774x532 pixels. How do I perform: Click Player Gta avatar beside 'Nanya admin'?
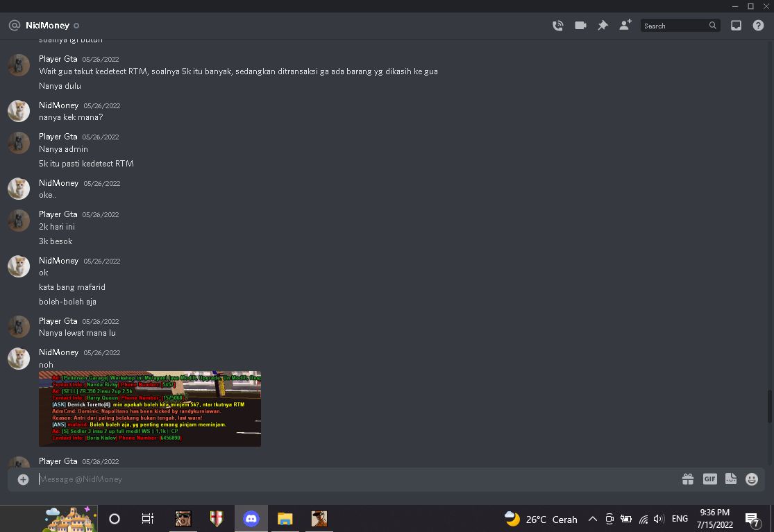pos(19,143)
